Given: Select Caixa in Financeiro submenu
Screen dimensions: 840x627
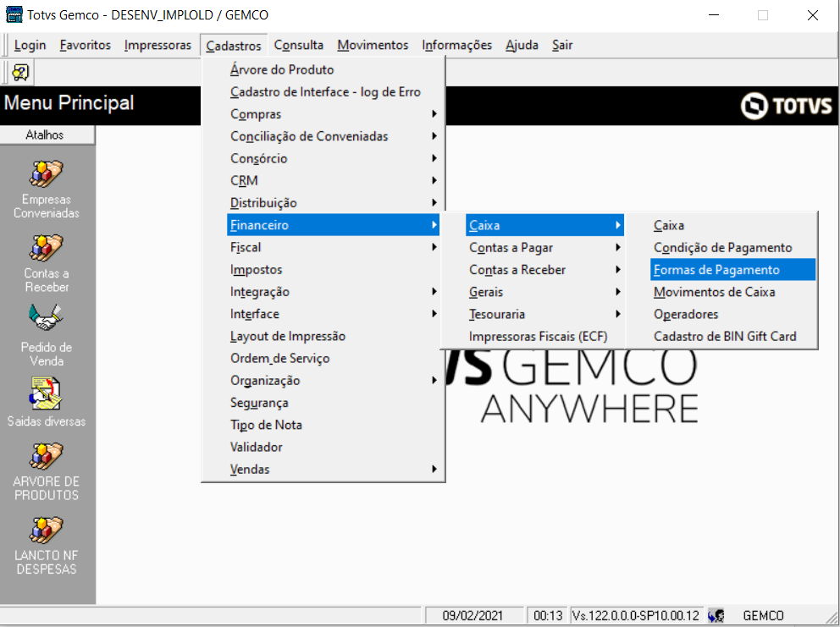Looking at the screenshot, I should (x=544, y=225).
